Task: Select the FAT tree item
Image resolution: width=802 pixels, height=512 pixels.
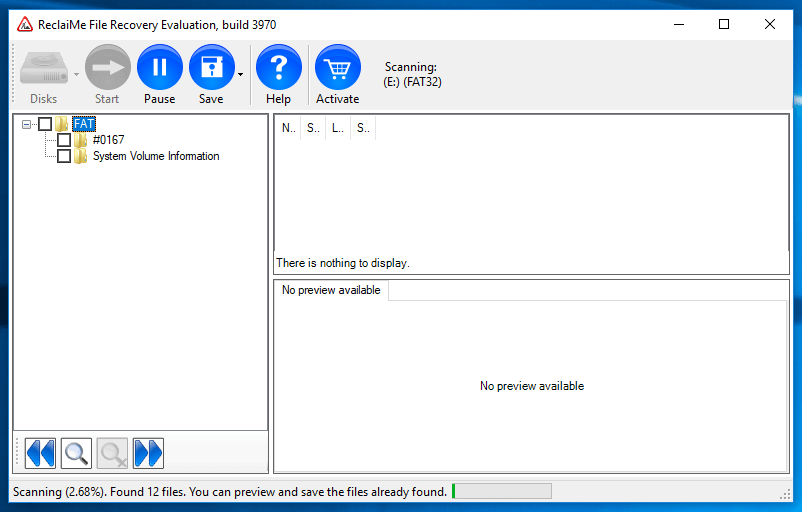Action: 84,124
